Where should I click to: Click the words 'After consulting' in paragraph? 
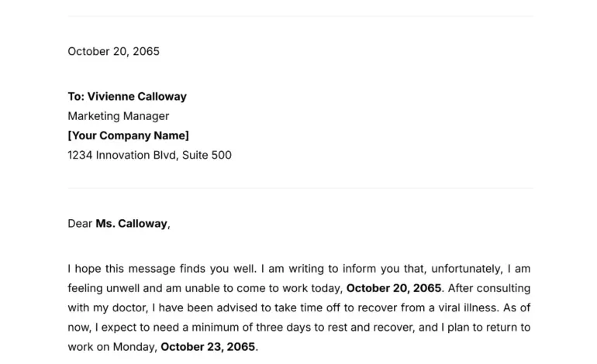tap(489, 288)
